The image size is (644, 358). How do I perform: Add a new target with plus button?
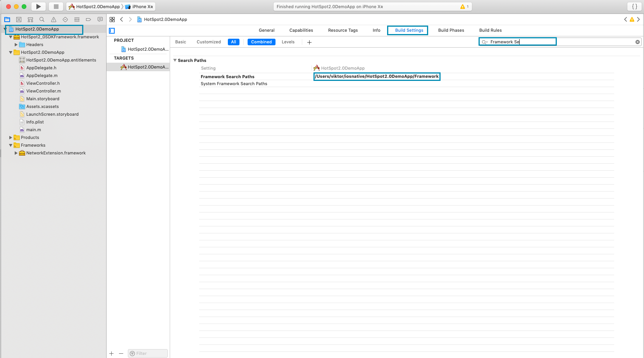coord(112,353)
